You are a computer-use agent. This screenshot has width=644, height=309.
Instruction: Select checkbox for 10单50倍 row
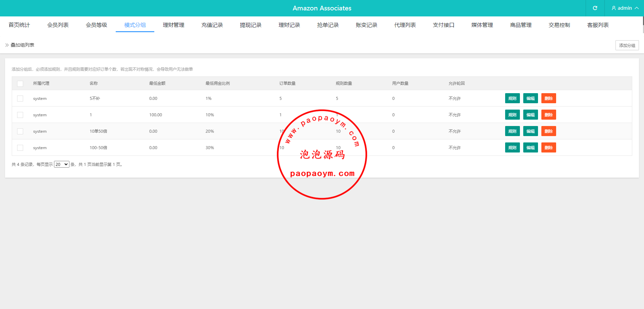tap(20, 131)
